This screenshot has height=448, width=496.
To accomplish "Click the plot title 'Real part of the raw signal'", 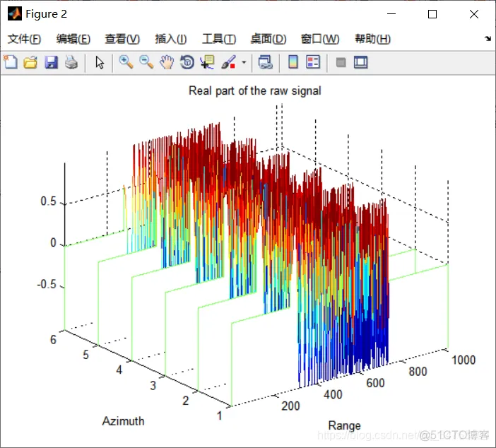I will click(254, 91).
